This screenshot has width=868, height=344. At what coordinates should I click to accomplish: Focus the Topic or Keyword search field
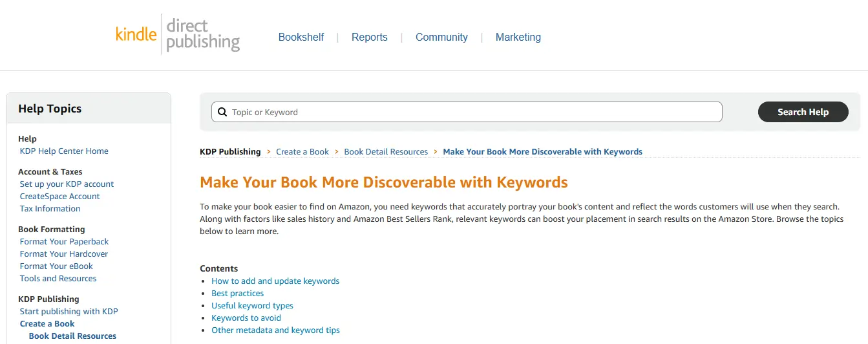click(467, 112)
